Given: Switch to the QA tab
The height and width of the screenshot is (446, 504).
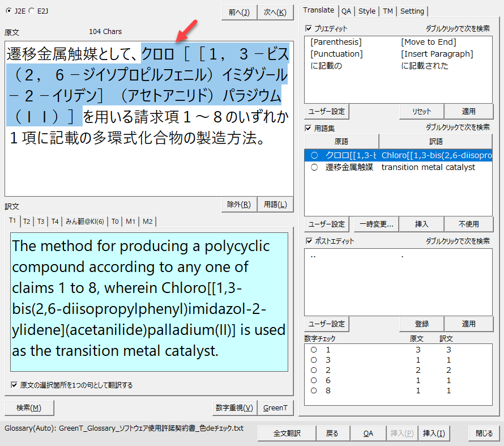Looking at the screenshot, I should (346, 11).
